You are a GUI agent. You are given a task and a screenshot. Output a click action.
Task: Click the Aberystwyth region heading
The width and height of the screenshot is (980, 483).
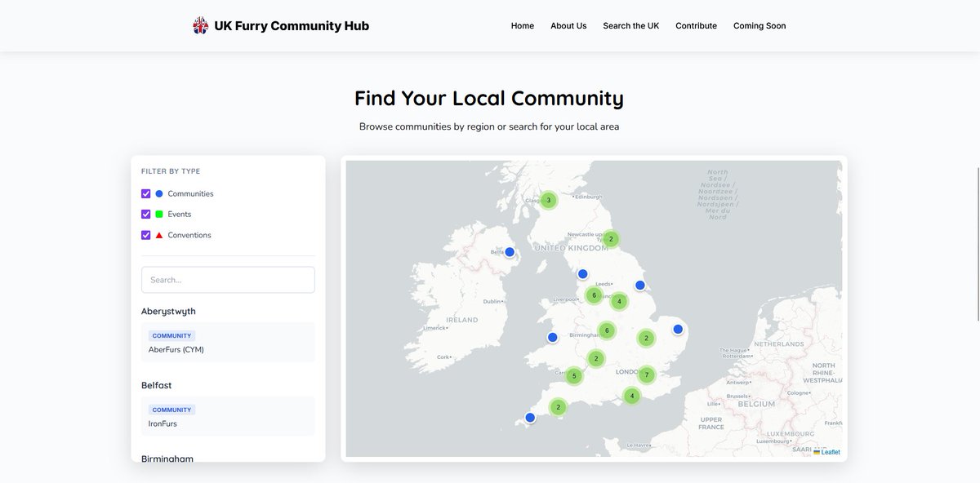(168, 312)
